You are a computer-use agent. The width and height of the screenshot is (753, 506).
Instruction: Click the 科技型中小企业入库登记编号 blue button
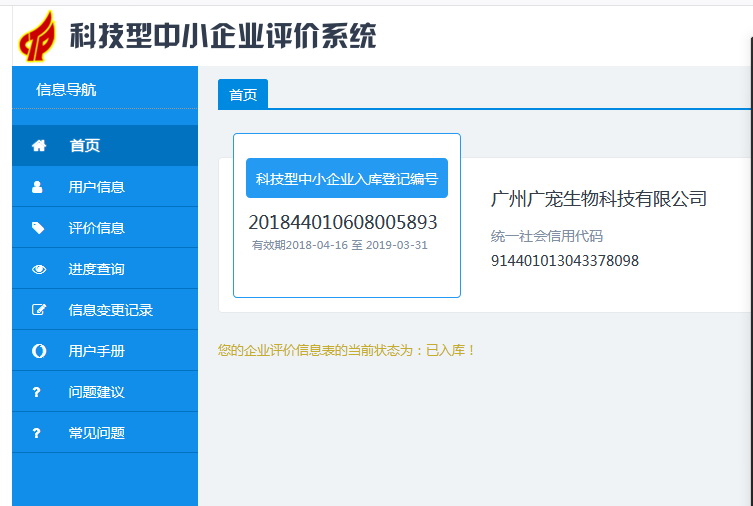(x=347, y=178)
